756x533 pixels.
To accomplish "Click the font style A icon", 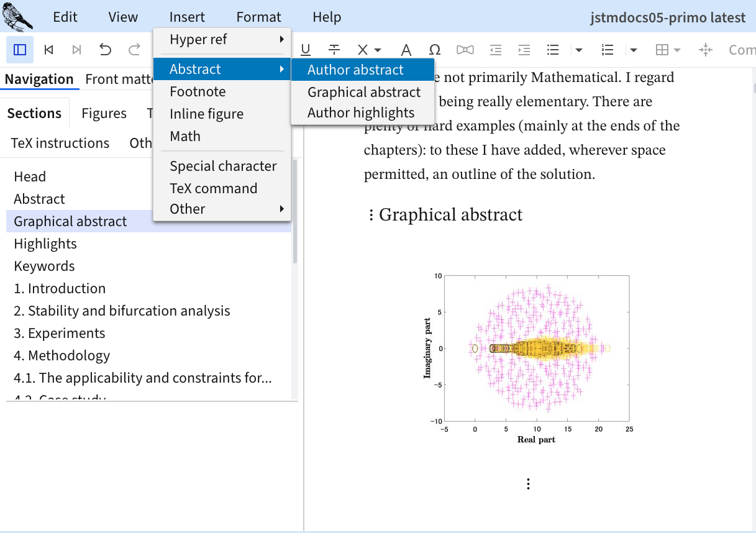I will (x=406, y=50).
